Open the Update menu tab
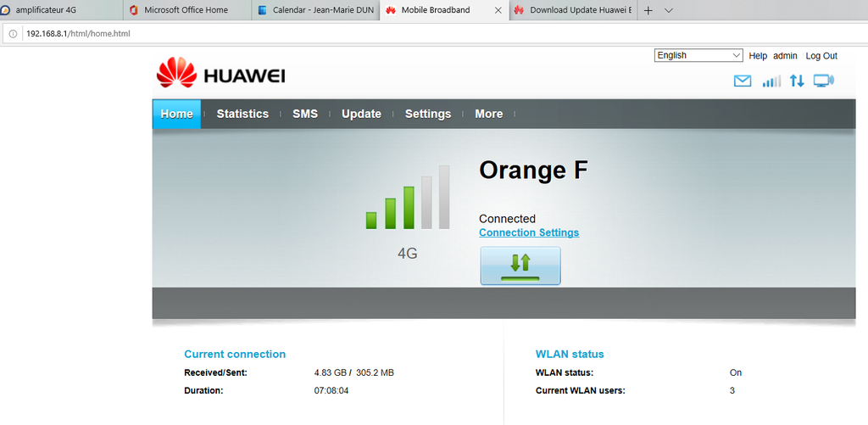Image resolution: width=868 pixels, height=425 pixels. (361, 115)
